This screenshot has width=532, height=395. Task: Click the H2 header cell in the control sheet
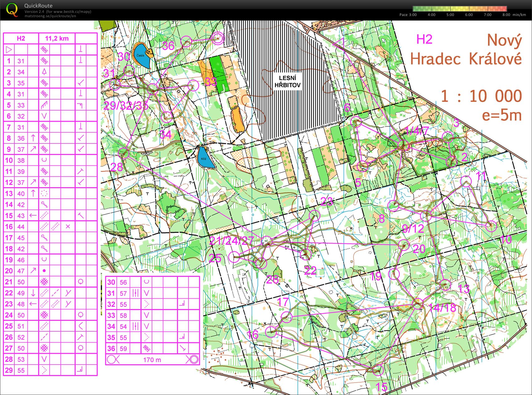[x=21, y=38]
